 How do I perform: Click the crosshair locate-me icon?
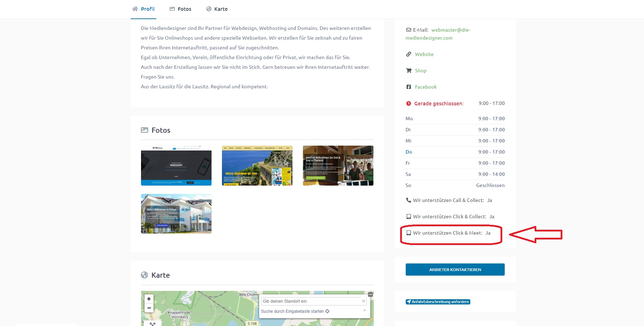327,311
